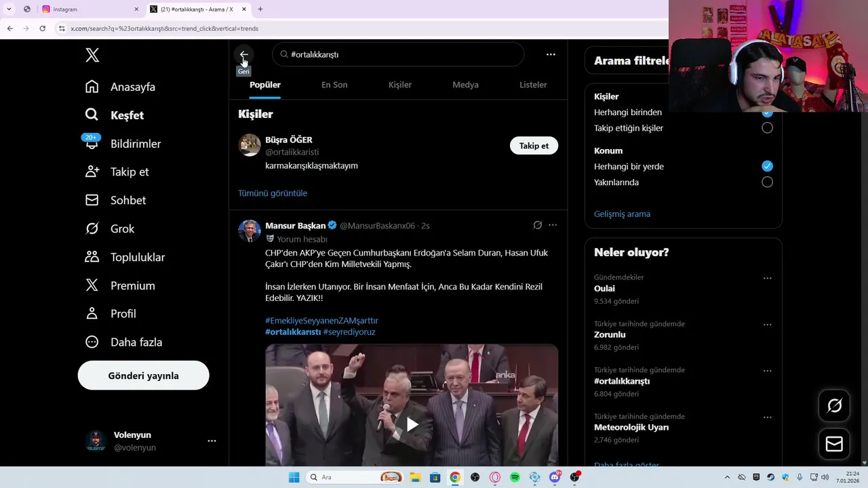Open floating messages button
This screenshot has height=488, width=868.
(834, 444)
